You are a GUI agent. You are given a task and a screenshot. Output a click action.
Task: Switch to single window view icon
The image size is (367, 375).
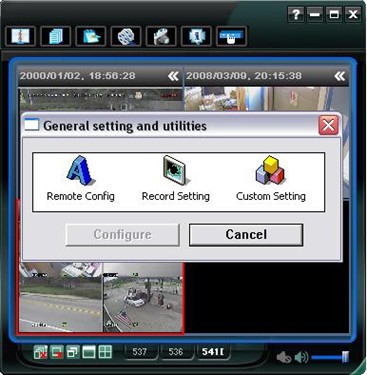click(89, 352)
